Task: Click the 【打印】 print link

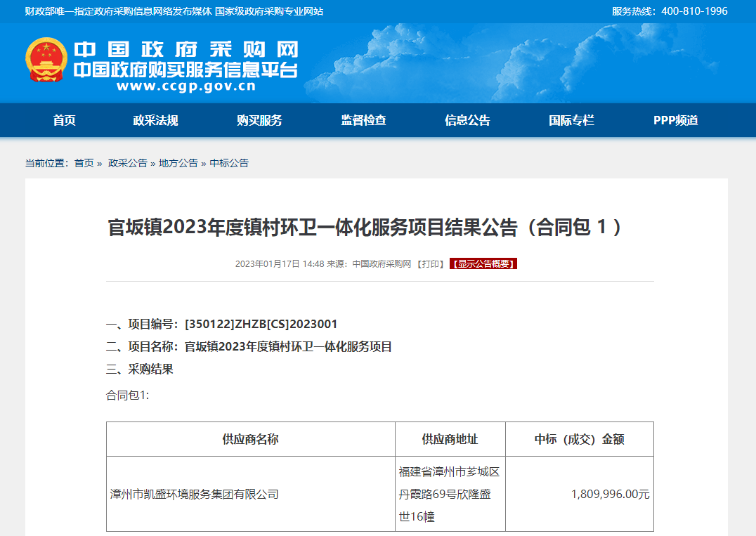Action: (431, 263)
